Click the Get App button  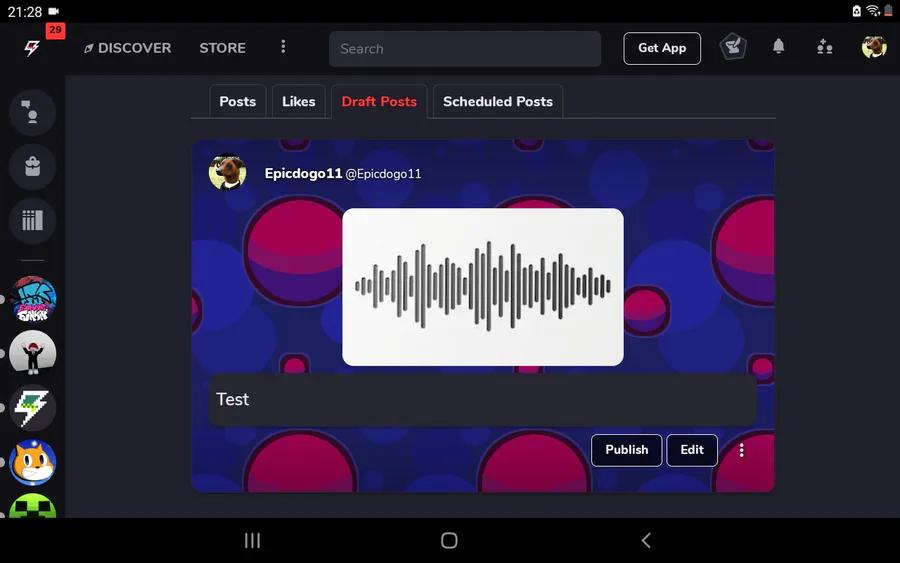(x=662, y=48)
